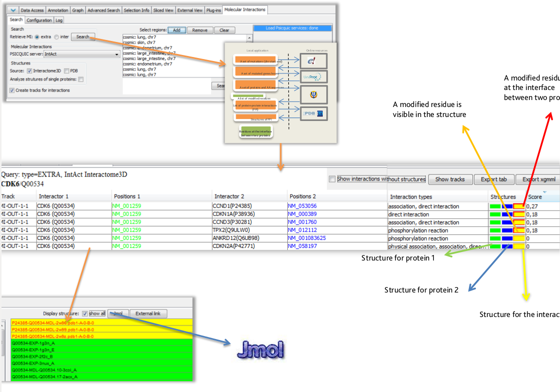The image size is (560, 392).
Task: Open position link NM_012112
Action: point(302,230)
